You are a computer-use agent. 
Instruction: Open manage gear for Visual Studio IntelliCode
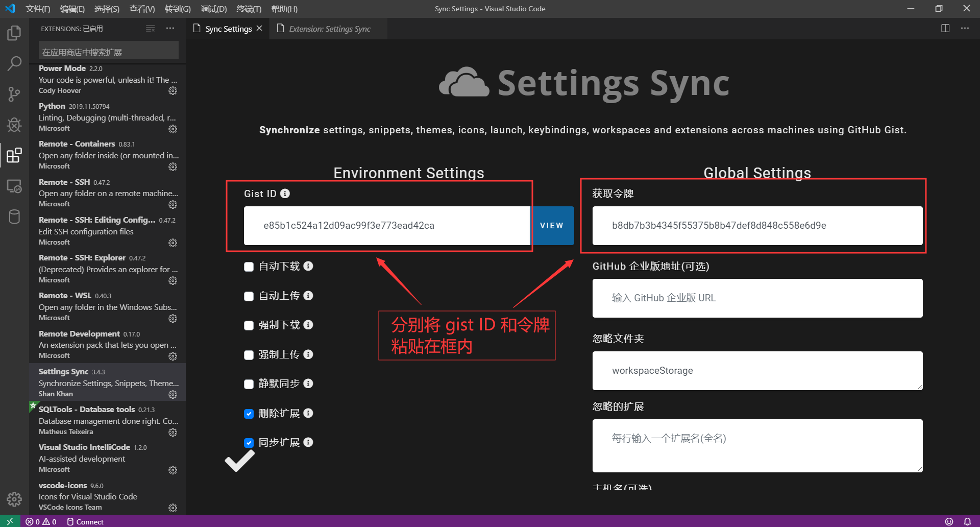pyautogui.click(x=173, y=470)
